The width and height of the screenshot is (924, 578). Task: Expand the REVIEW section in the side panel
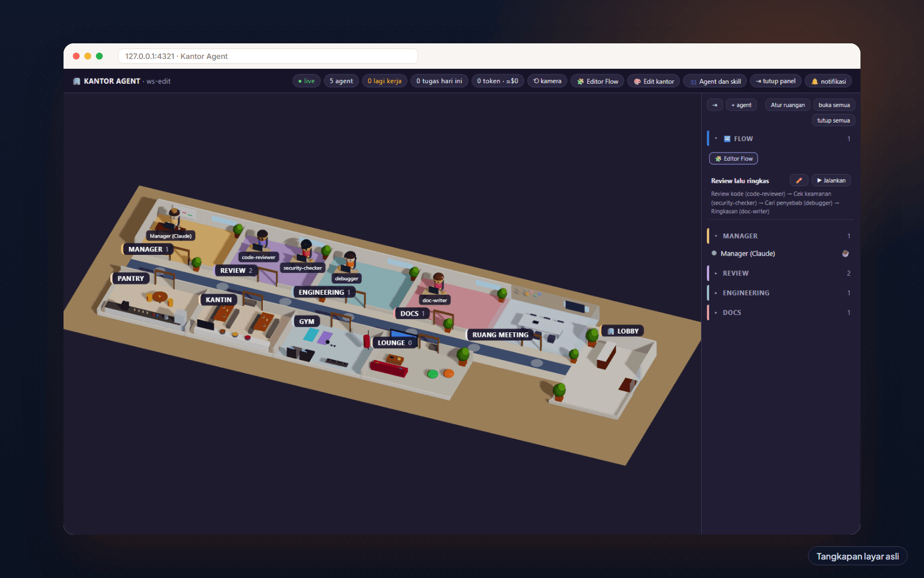point(780,273)
